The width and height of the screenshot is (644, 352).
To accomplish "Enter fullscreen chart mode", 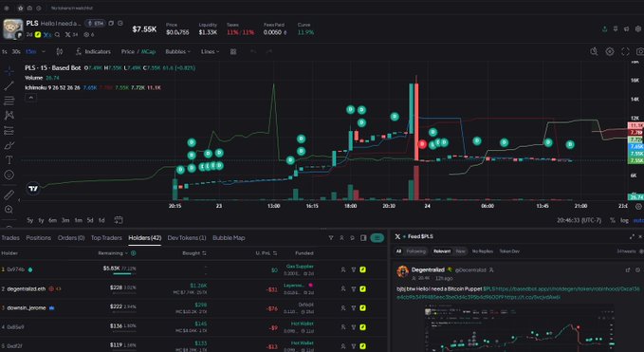I will tap(625, 52).
